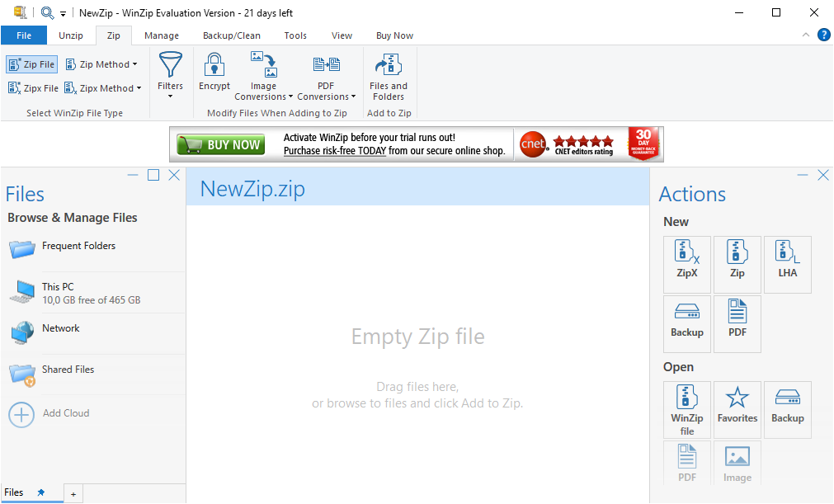Expand the PDF Conversions dropdown arrow

click(x=353, y=97)
